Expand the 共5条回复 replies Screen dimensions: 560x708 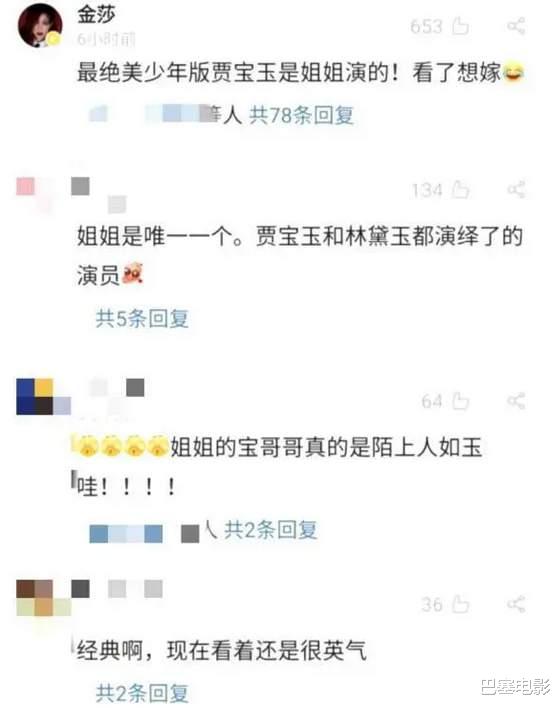tap(142, 319)
